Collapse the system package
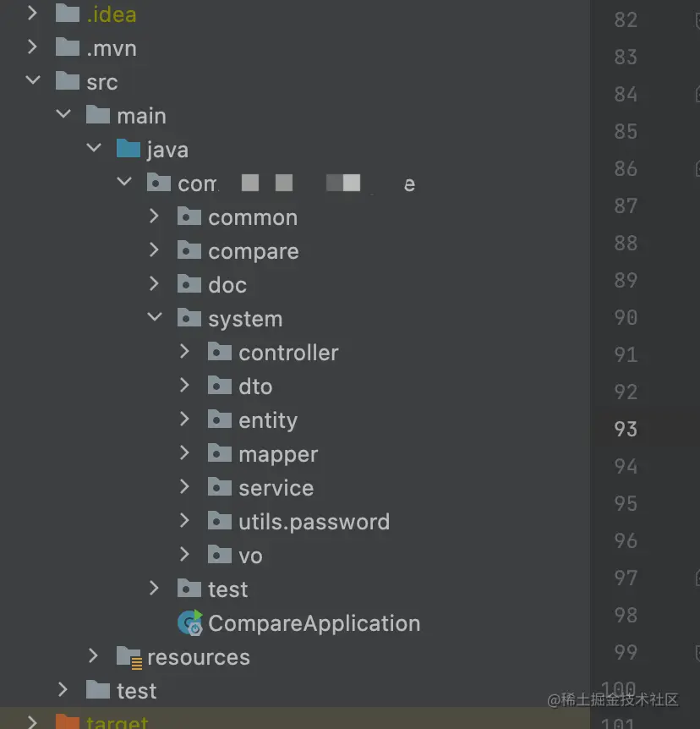The height and width of the screenshot is (729, 700). 155,318
